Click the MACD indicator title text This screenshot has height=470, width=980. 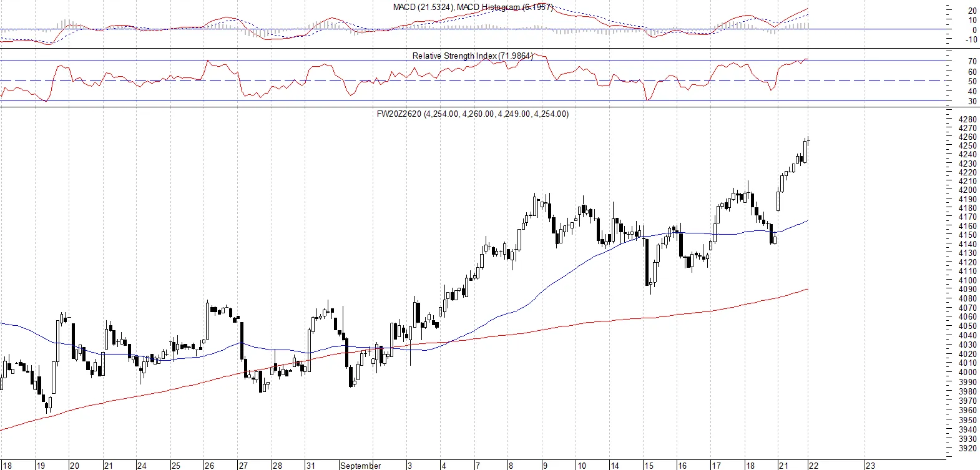[x=473, y=7]
